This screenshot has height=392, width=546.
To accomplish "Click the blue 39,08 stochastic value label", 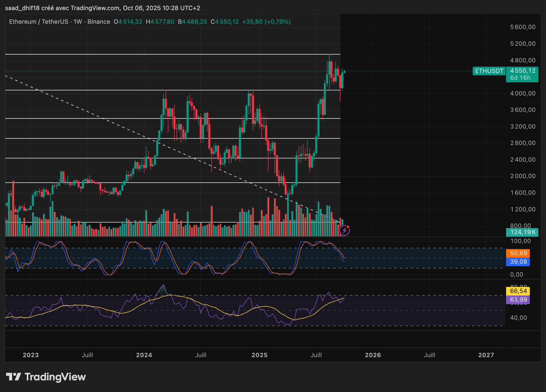I will (x=518, y=262).
